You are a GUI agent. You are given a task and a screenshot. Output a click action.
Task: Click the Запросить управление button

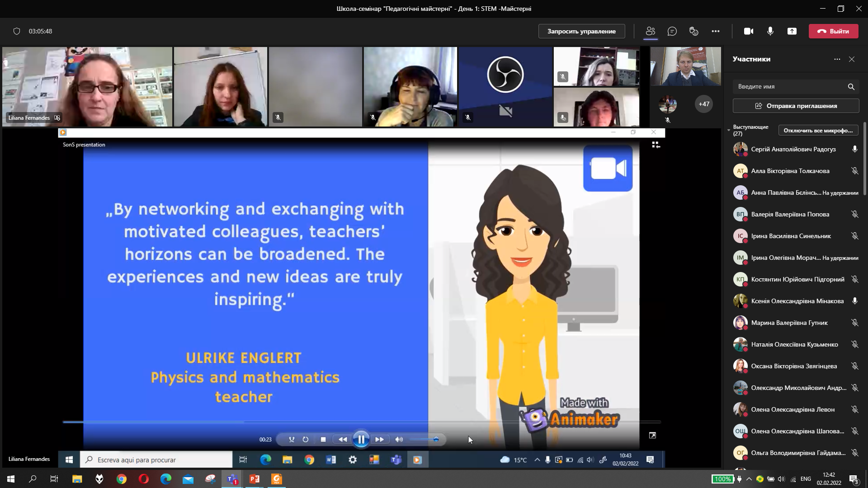tap(581, 31)
